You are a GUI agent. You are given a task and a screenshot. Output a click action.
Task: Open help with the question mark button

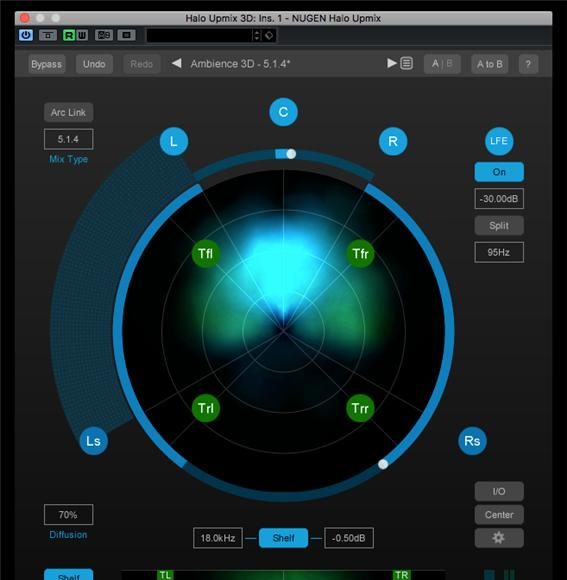tap(528, 64)
